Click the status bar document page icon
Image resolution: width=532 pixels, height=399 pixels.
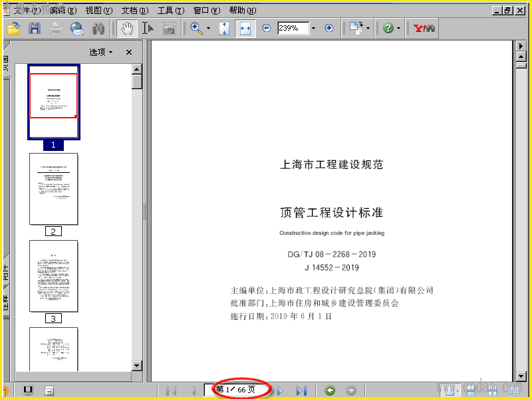coord(49,390)
